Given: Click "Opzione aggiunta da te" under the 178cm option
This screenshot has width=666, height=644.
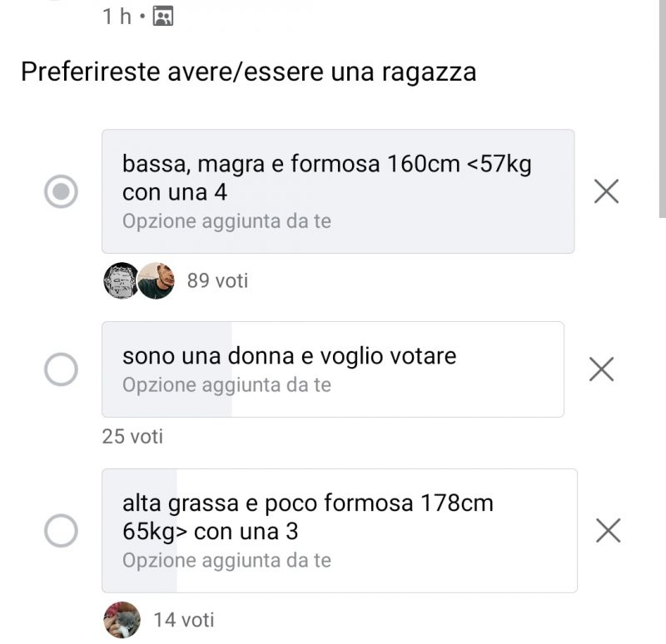Looking at the screenshot, I should (x=226, y=561).
